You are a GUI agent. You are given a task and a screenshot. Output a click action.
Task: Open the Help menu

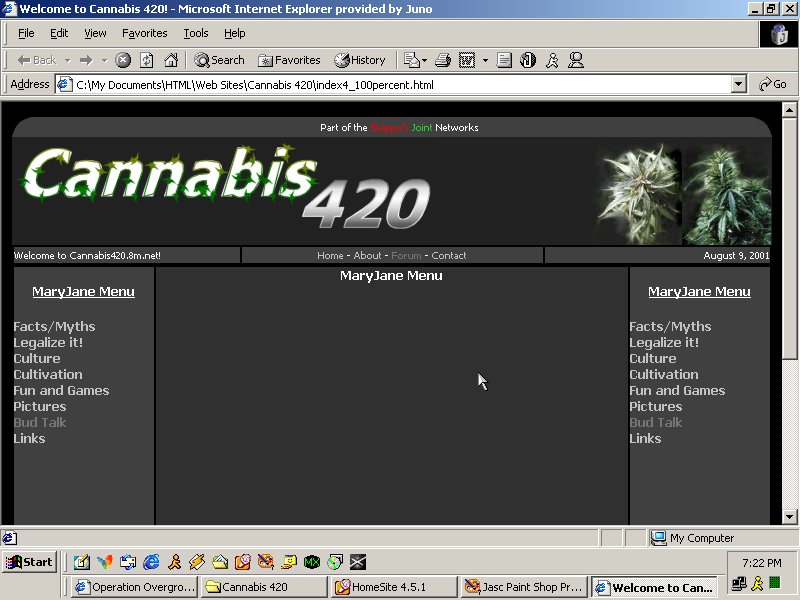click(235, 33)
